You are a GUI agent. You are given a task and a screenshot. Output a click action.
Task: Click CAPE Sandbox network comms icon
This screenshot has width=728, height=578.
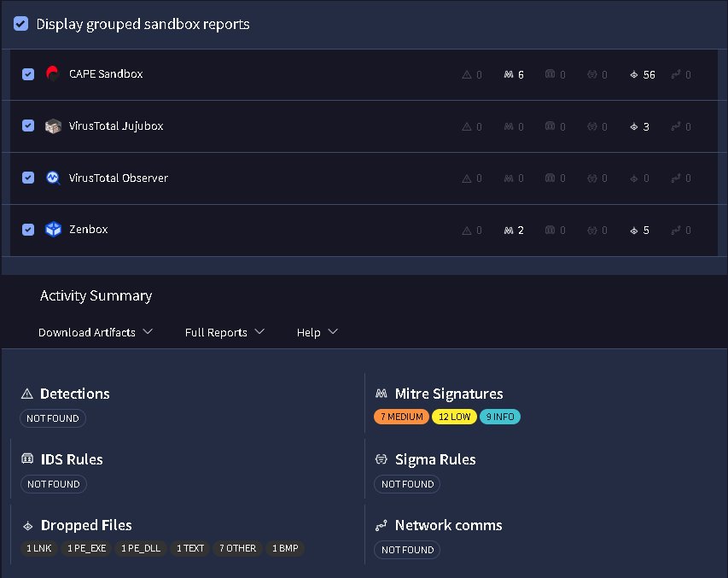676,74
